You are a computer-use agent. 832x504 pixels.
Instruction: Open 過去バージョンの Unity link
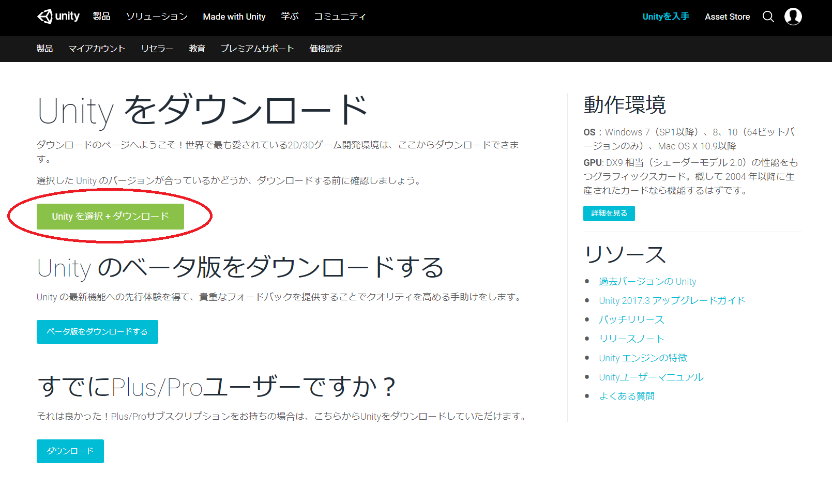coord(647,281)
